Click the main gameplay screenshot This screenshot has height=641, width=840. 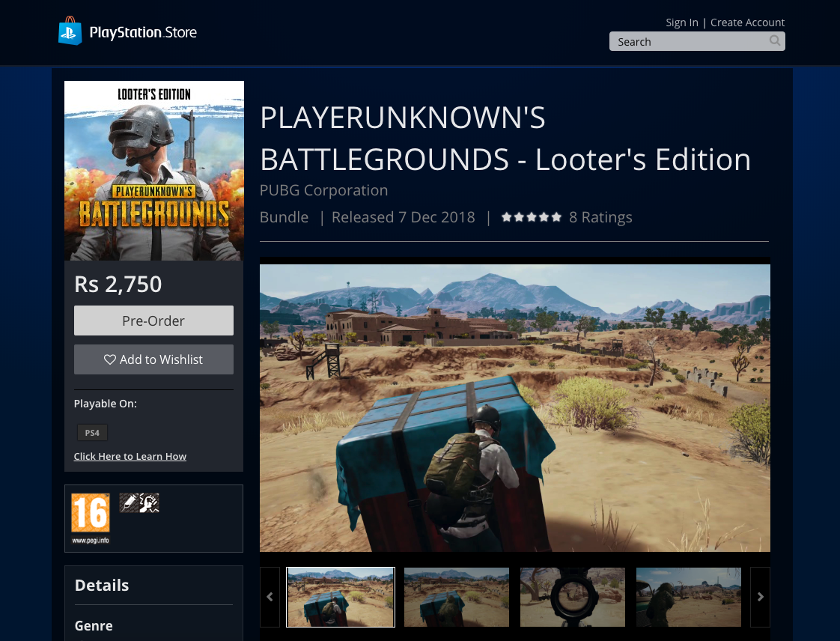click(x=515, y=408)
